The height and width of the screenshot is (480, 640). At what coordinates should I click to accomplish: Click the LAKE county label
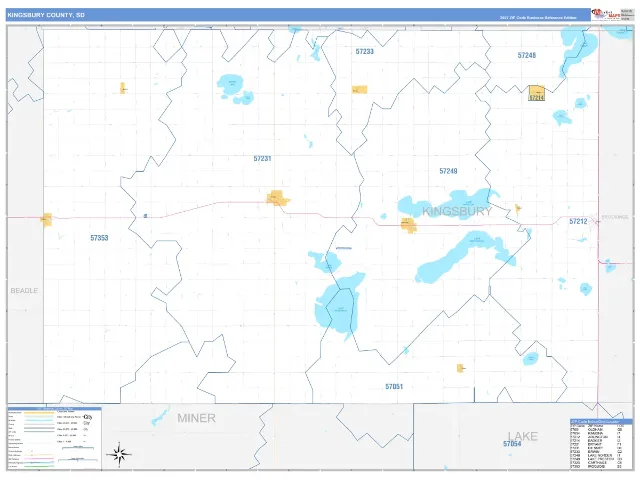522,436
